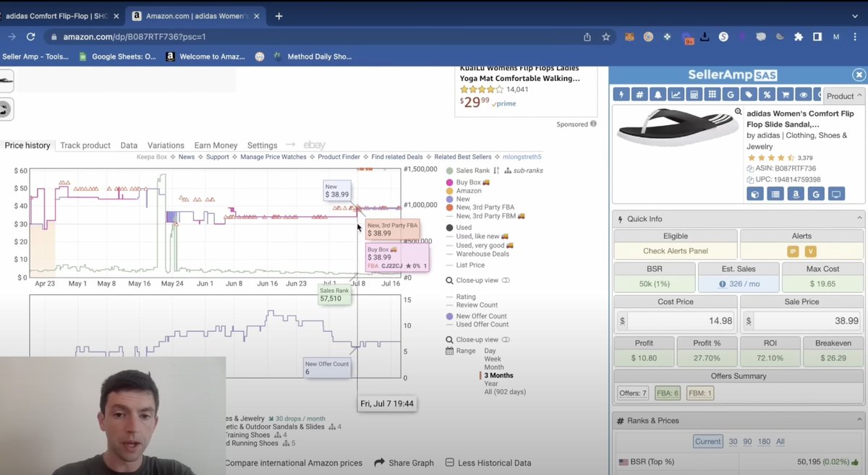This screenshot has width=868, height=475.
Task: Open the Price history tab
Action: [27, 145]
